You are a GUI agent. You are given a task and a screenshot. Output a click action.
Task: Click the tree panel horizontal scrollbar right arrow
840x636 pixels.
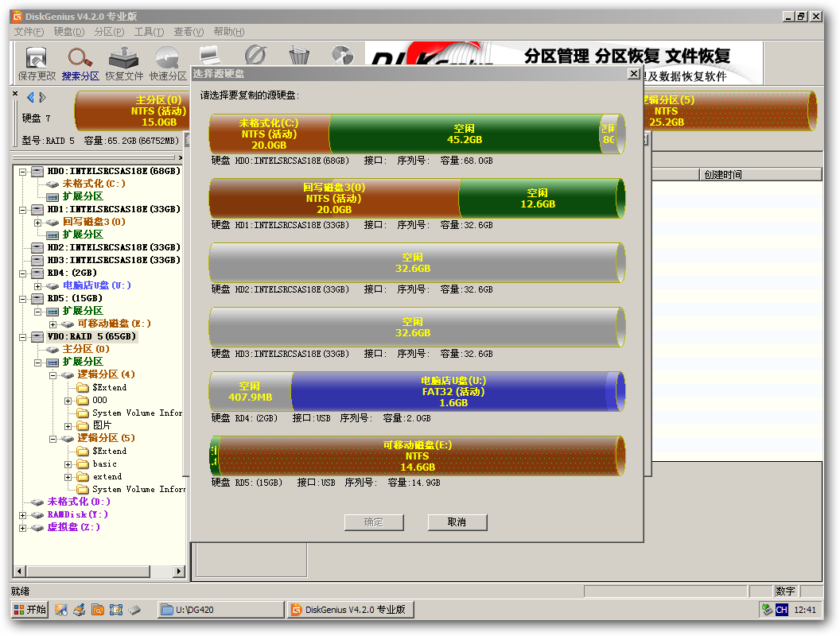click(x=179, y=572)
